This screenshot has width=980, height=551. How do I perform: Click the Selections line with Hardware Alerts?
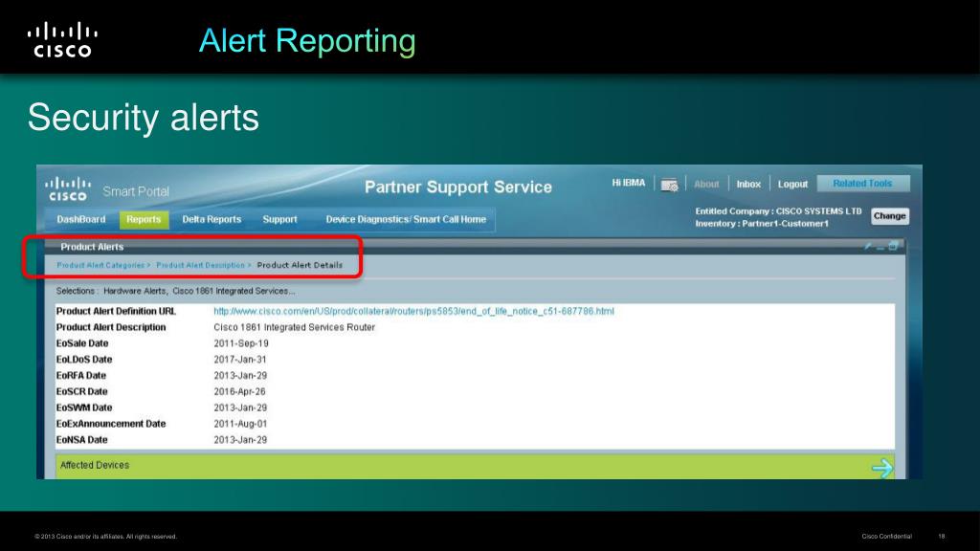coord(176,291)
